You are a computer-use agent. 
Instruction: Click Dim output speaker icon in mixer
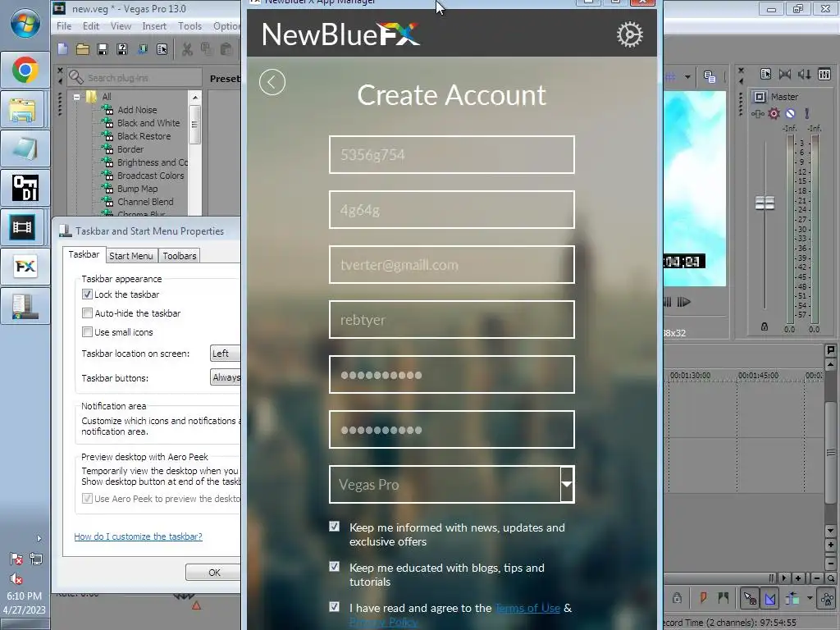pyautogui.click(x=804, y=74)
